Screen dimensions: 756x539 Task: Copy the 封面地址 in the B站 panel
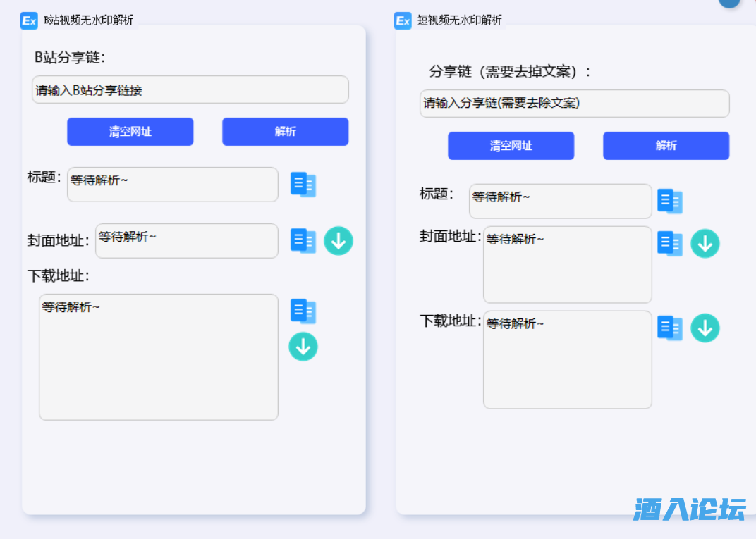point(303,240)
